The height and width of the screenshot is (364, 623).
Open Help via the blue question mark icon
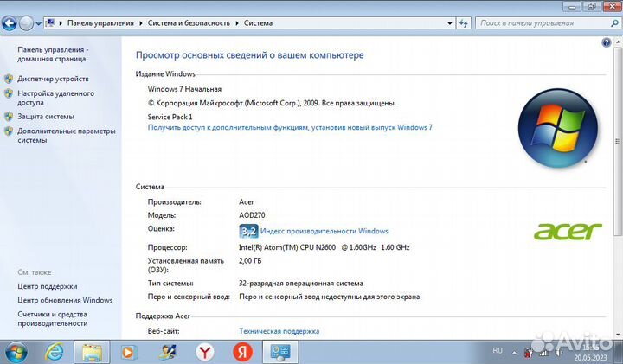(607, 42)
